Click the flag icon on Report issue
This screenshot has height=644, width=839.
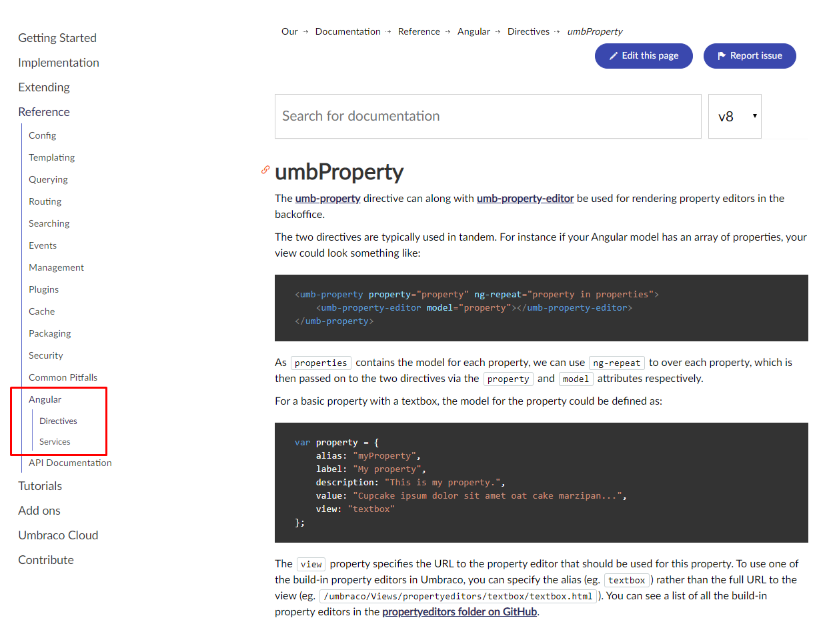(721, 56)
